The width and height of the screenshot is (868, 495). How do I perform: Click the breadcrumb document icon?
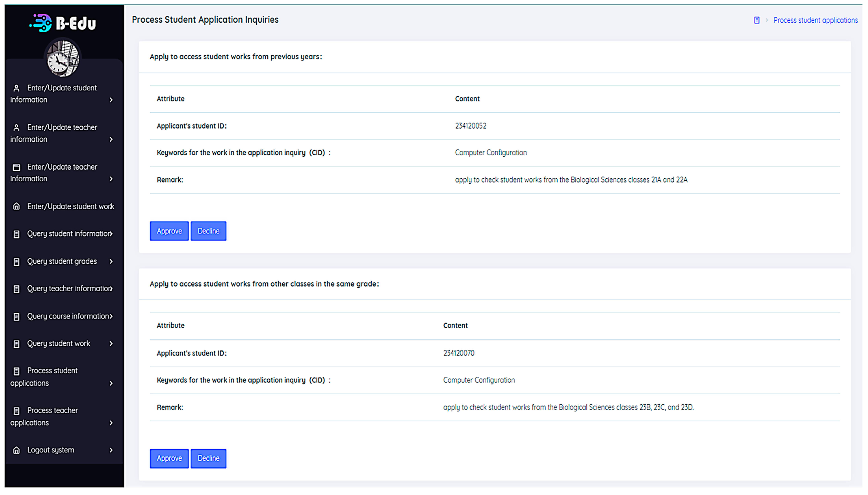click(757, 20)
